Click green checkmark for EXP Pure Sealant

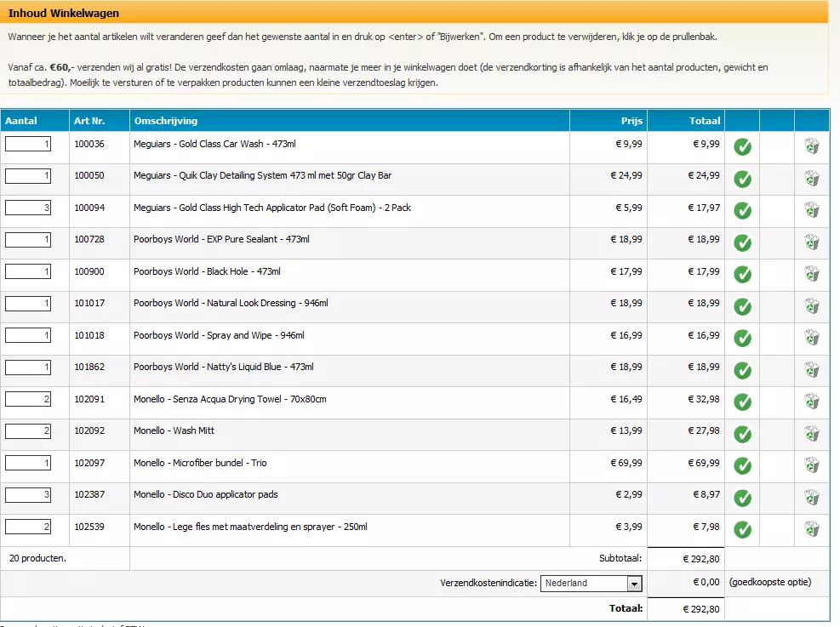[x=742, y=242]
